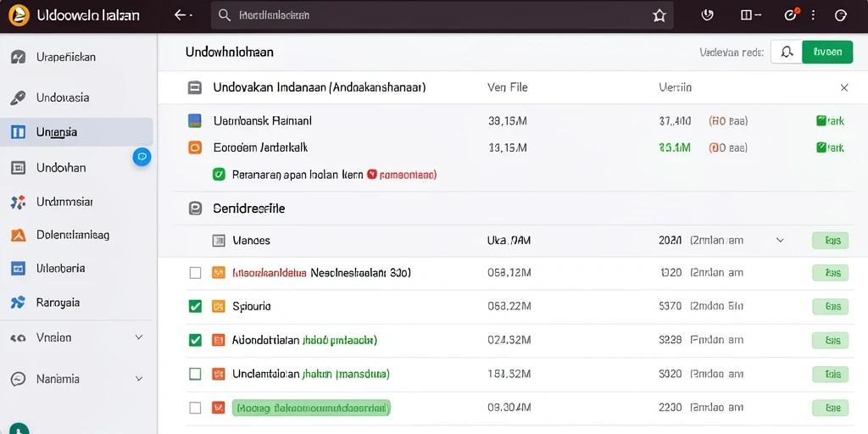The height and width of the screenshot is (434, 868).
Task: Go back with the left arrow button
Action: click(181, 15)
